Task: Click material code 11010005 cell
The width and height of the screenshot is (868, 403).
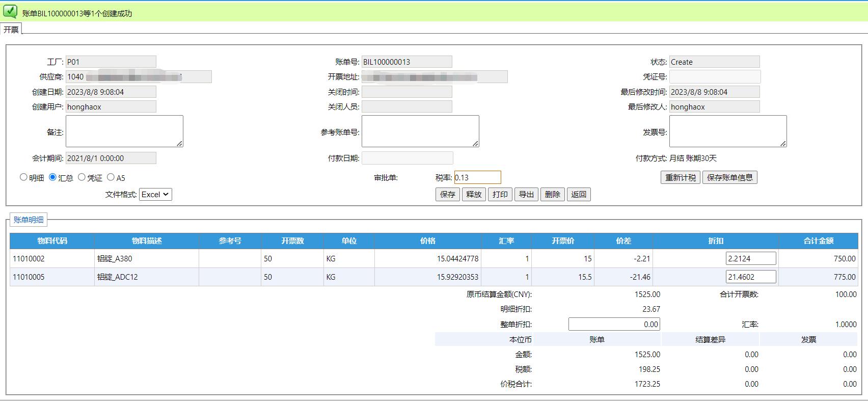Action: click(x=52, y=277)
